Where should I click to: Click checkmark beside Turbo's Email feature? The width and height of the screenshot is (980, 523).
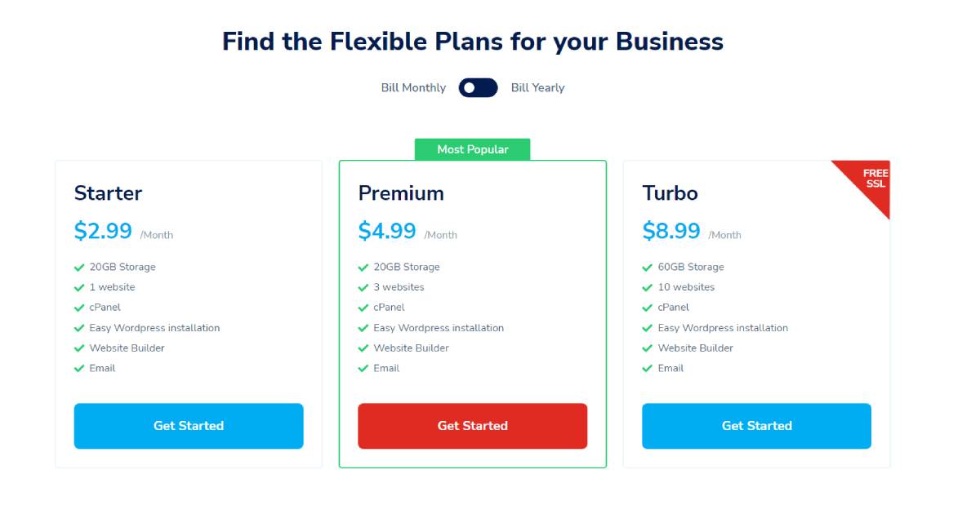coord(648,369)
